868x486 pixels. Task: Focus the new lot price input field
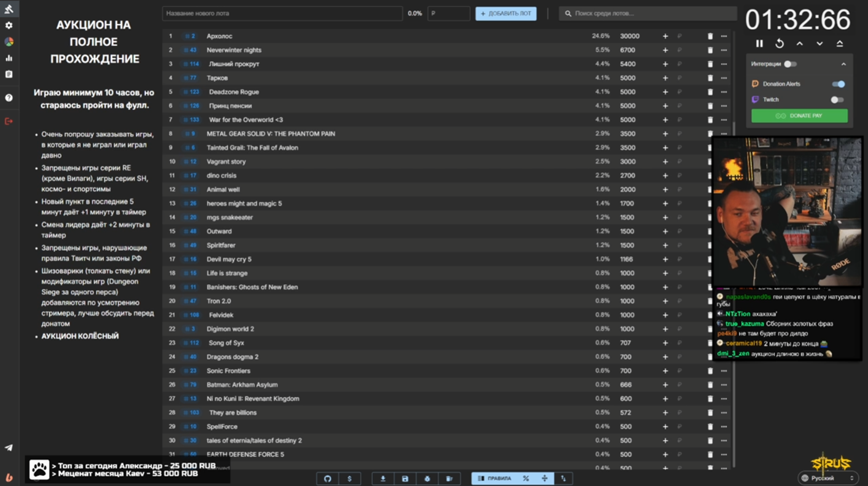[x=448, y=13]
